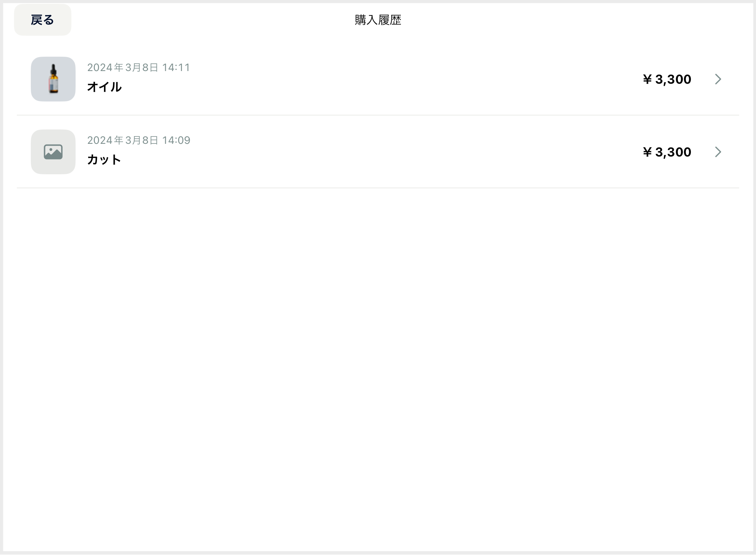Click the 購入履歴 page title
Viewport: 756px width, 555px height.
[x=378, y=20]
